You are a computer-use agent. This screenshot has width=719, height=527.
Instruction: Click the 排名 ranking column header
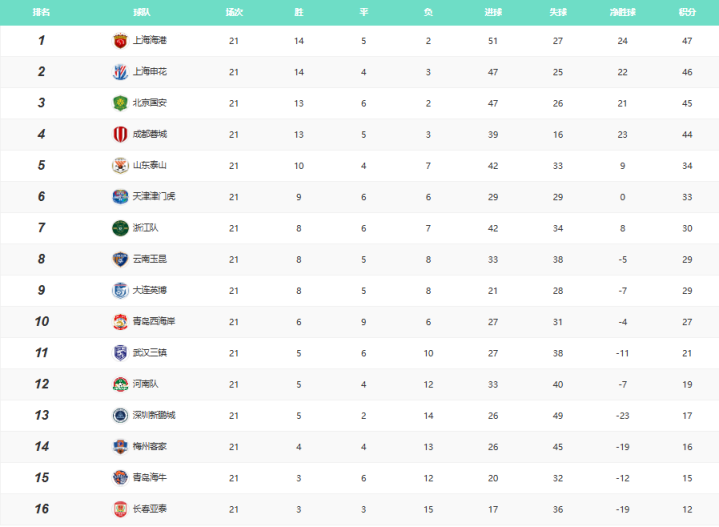coord(41,12)
